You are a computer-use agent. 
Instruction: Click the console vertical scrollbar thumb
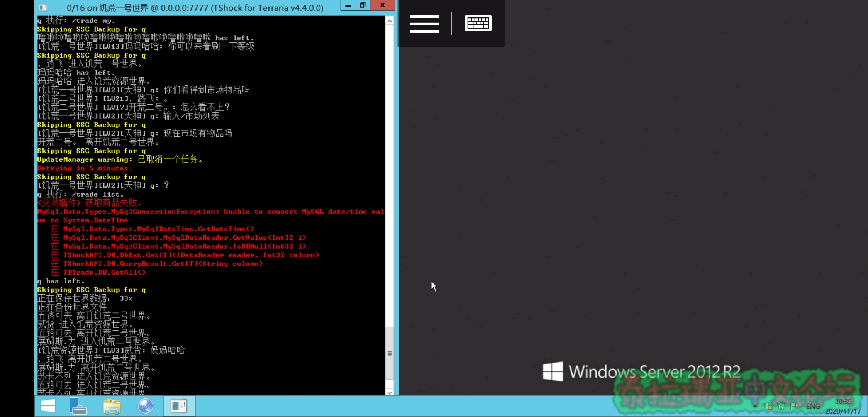[x=390, y=353]
